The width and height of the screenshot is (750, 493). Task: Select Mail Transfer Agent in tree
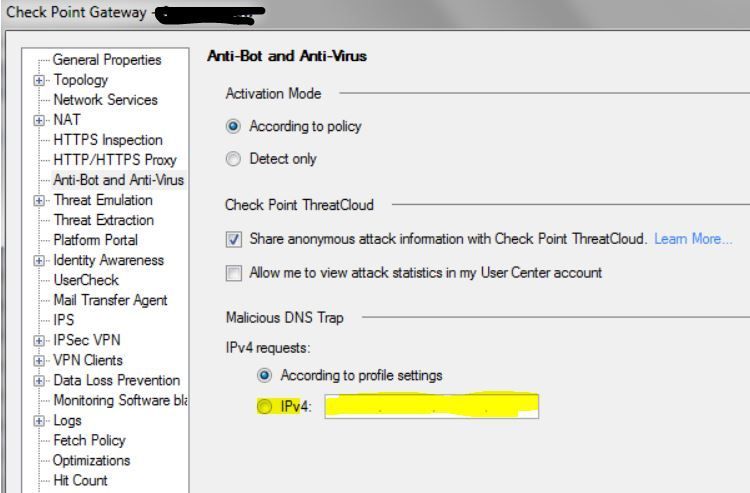(110, 300)
